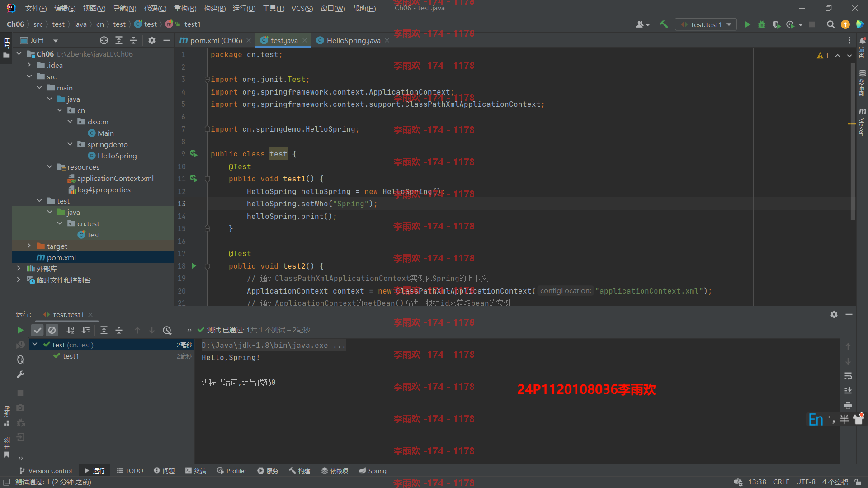The image size is (868, 488).
Task: Hide the project panel with minus icon
Action: pos(166,40)
